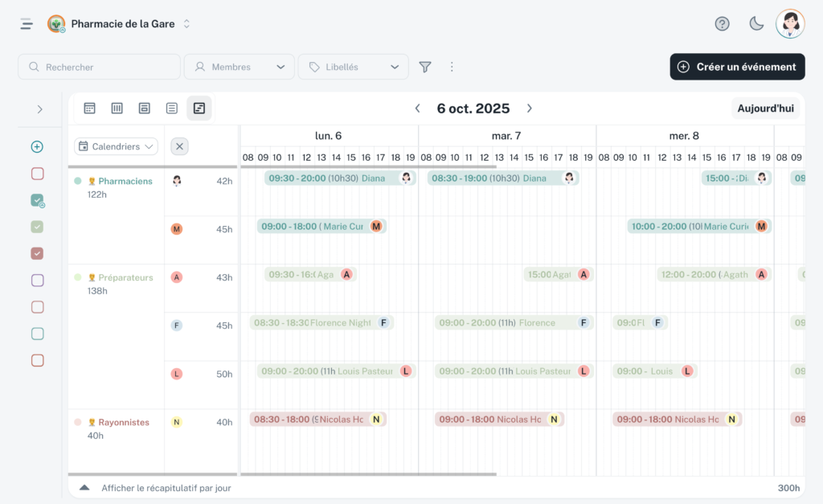
Task: Open the Libellés dropdown
Action: point(353,67)
